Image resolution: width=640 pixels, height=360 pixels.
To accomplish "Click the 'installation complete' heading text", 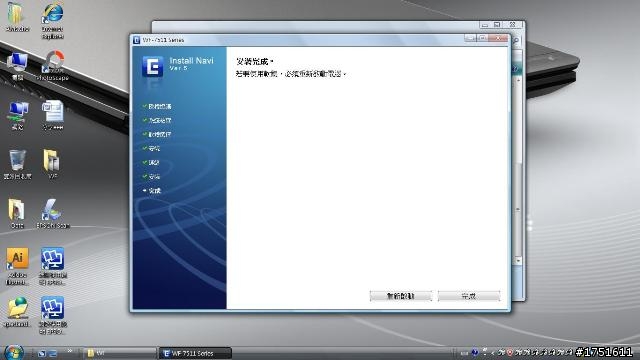I will (x=254, y=62).
